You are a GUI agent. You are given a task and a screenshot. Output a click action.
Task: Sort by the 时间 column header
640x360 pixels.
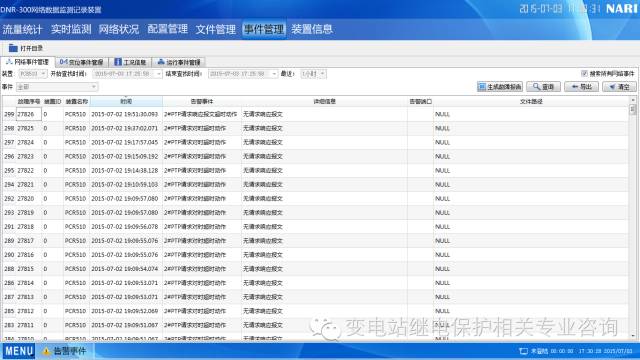(126, 101)
